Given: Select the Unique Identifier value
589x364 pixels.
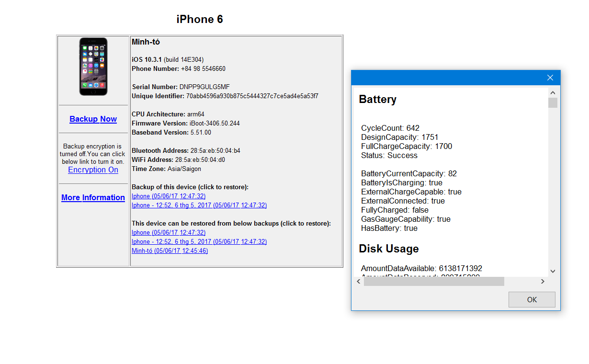Looking at the screenshot, I should click(252, 96).
